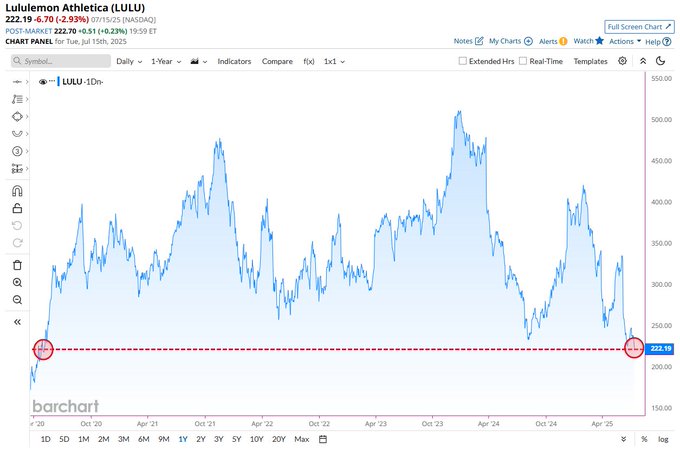Select the crosshair line drawing tool
The height and width of the screenshot is (451, 680).
coord(17,82)
